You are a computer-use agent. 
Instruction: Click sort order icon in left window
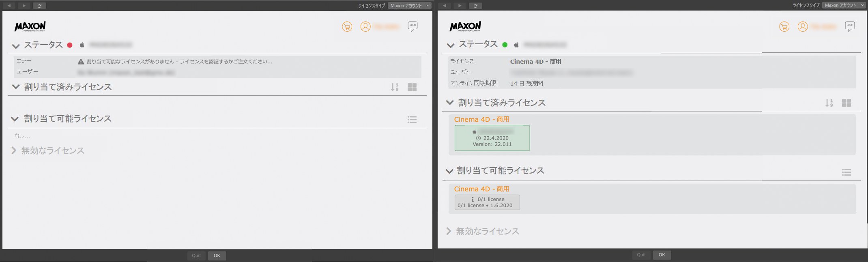point(395,87)
